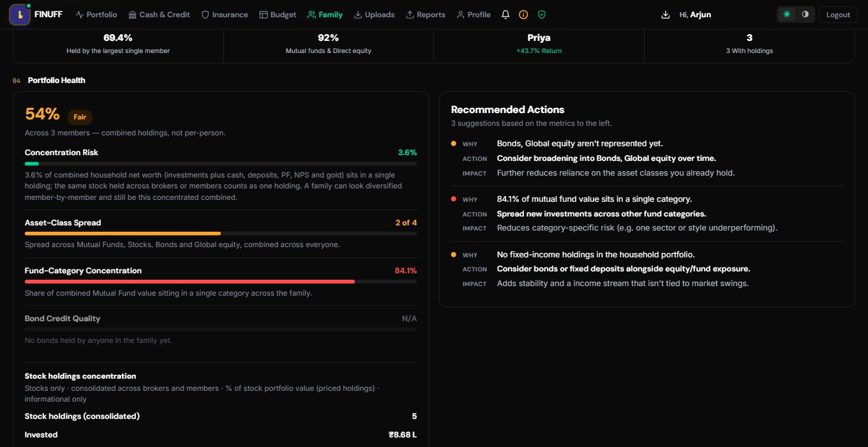Image resolution: width=868 pixels, height=447 pixels.
Task: Open the Portfolio nav item
Action: pos(96,15)
